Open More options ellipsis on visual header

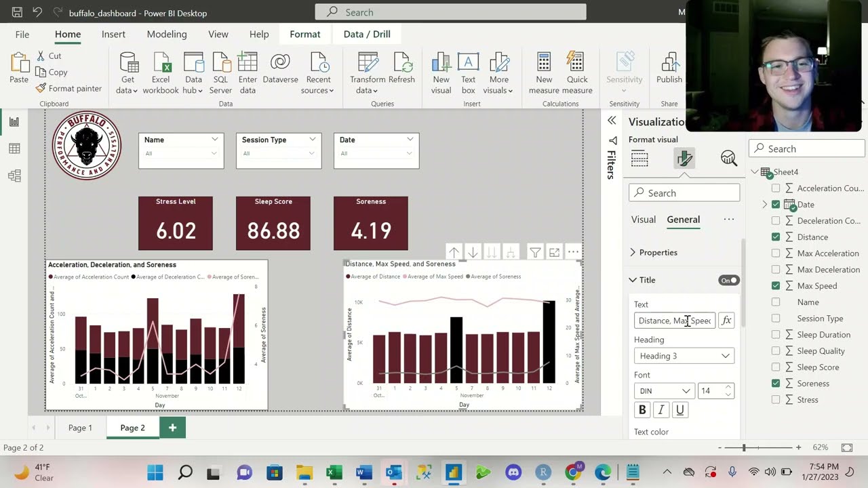click(573, 252)
